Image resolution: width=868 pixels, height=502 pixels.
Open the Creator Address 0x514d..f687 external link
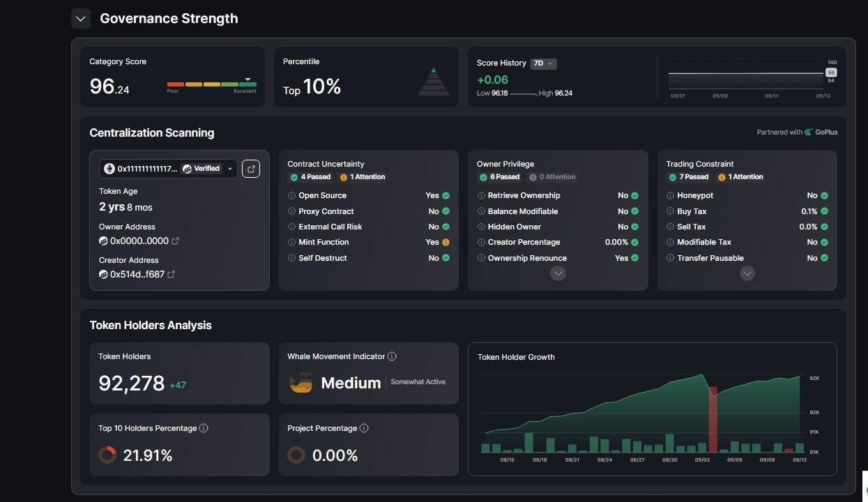point(172,274)
